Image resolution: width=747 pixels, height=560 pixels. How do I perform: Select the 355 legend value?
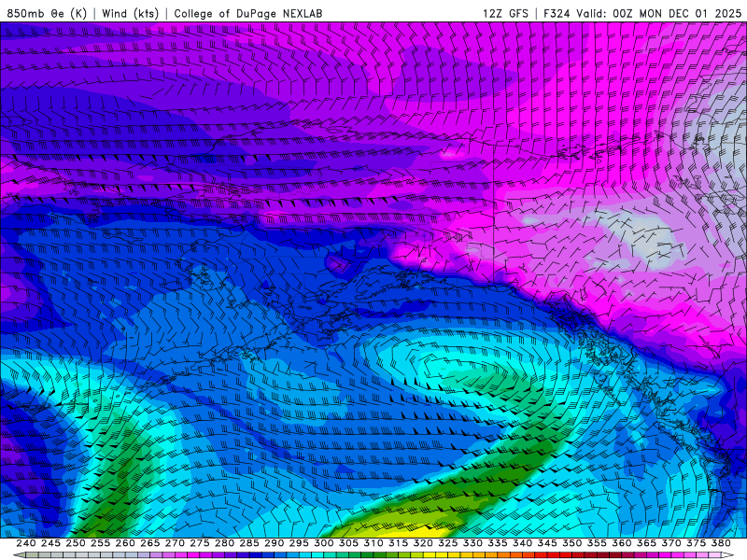pos(597,543)
